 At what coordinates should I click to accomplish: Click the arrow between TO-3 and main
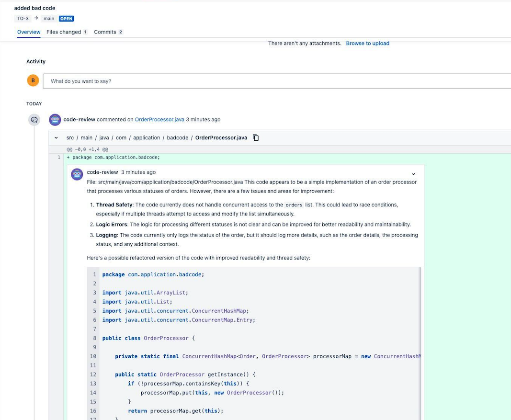pyautogui.click(x=36, y=19)
